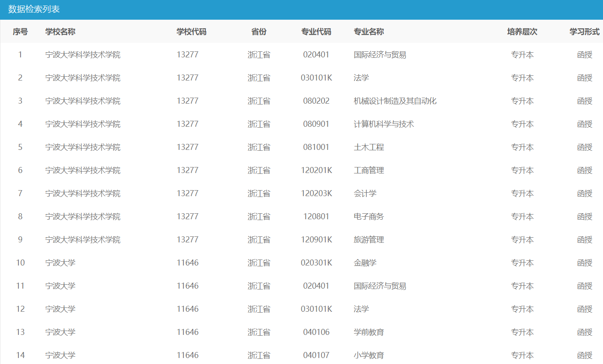603x364 pixels.
Task: Click the 学校名称 column header
Action: (60, 32)
